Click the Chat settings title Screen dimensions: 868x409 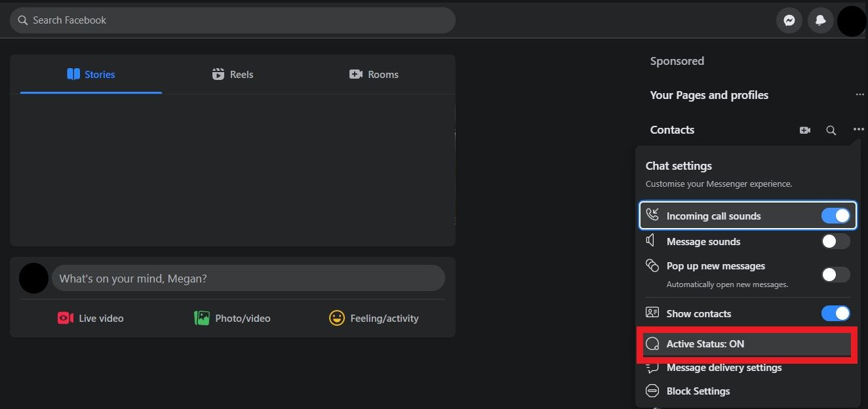(679, 166)
